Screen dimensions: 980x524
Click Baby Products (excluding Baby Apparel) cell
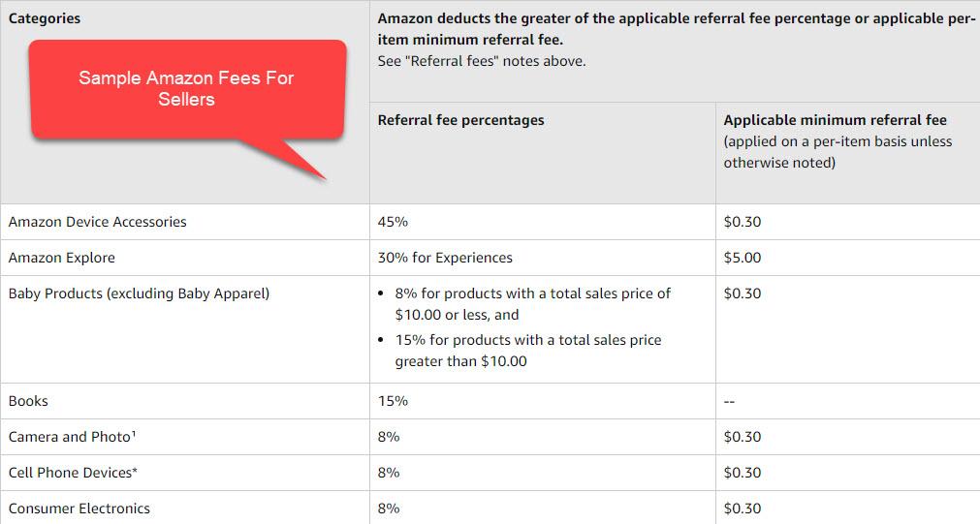point(139,293)
